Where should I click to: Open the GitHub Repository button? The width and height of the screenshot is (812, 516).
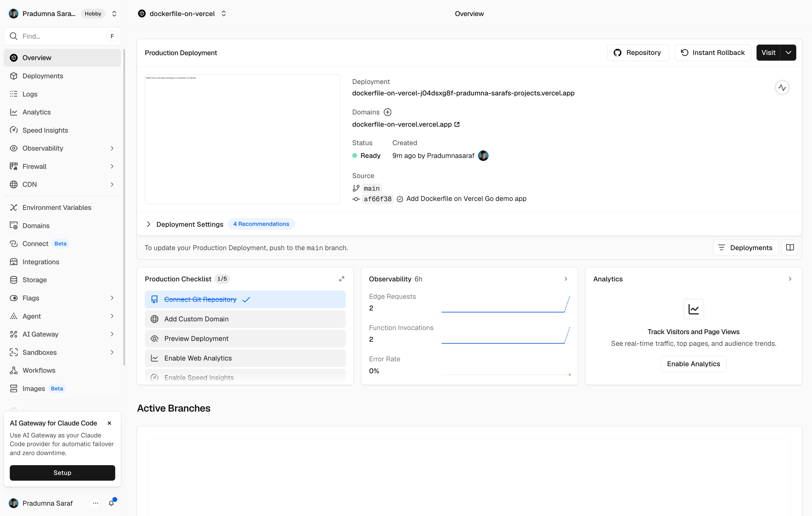tap(638, 53)
